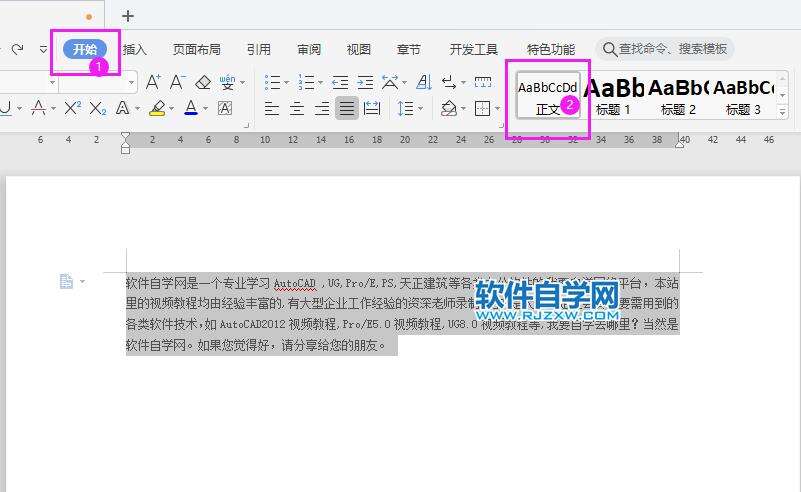Switch to the 审阅 tab
The width and height of the screenshot is (801, 492).
point(309,50)
